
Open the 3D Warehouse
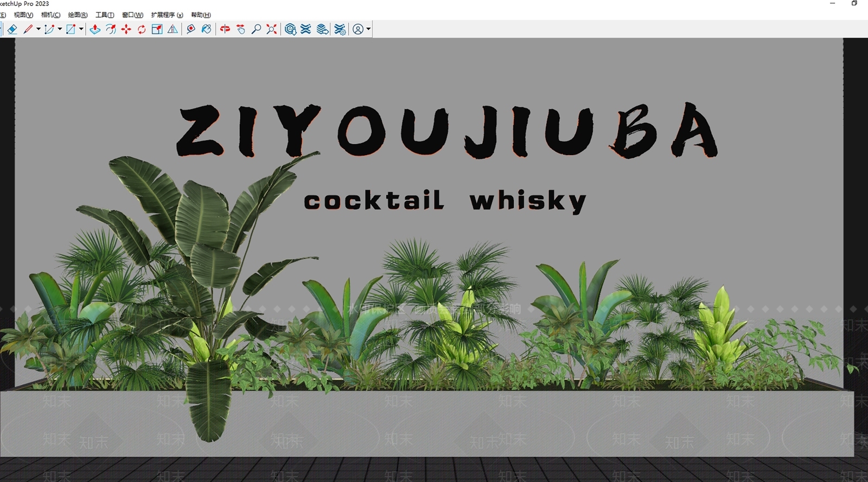[x=291, y=29]
